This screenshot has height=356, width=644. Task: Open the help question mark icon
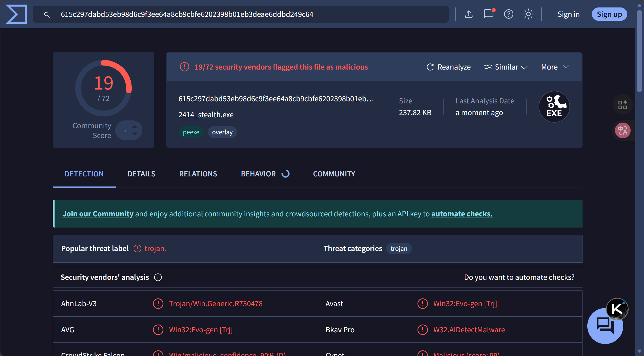tap(509, 14)
